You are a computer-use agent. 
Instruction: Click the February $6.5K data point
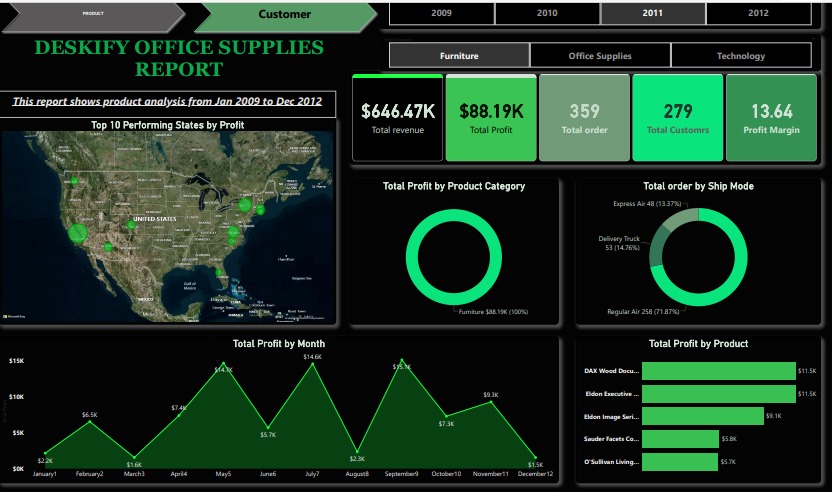[x=90, y=422]
